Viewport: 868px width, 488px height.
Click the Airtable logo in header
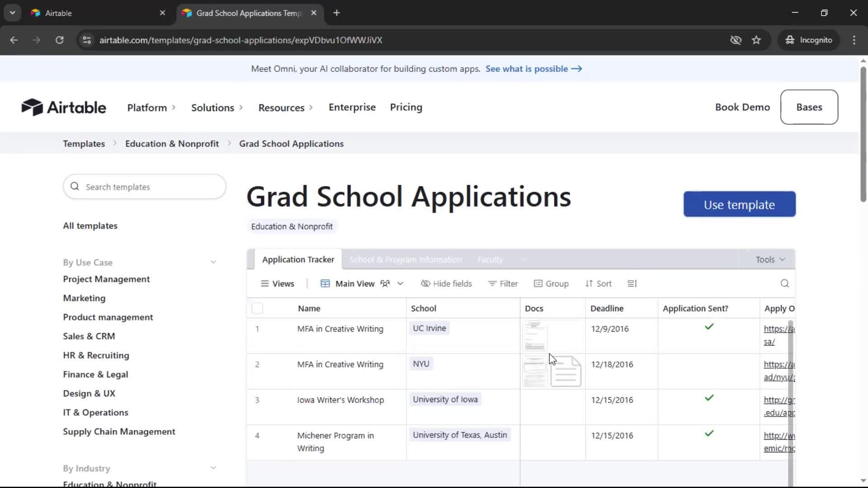64,108
